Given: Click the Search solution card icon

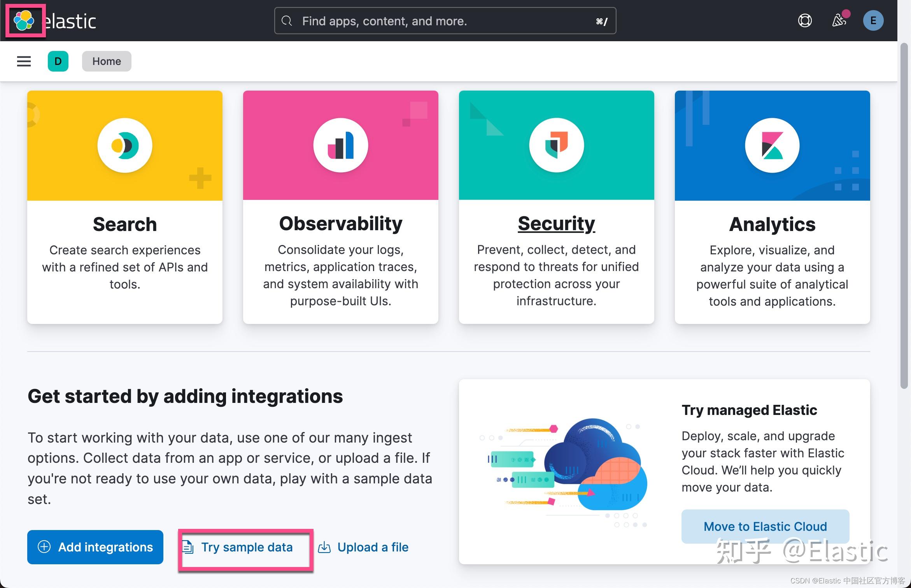Looking at the screenshot, I should 124,145.
